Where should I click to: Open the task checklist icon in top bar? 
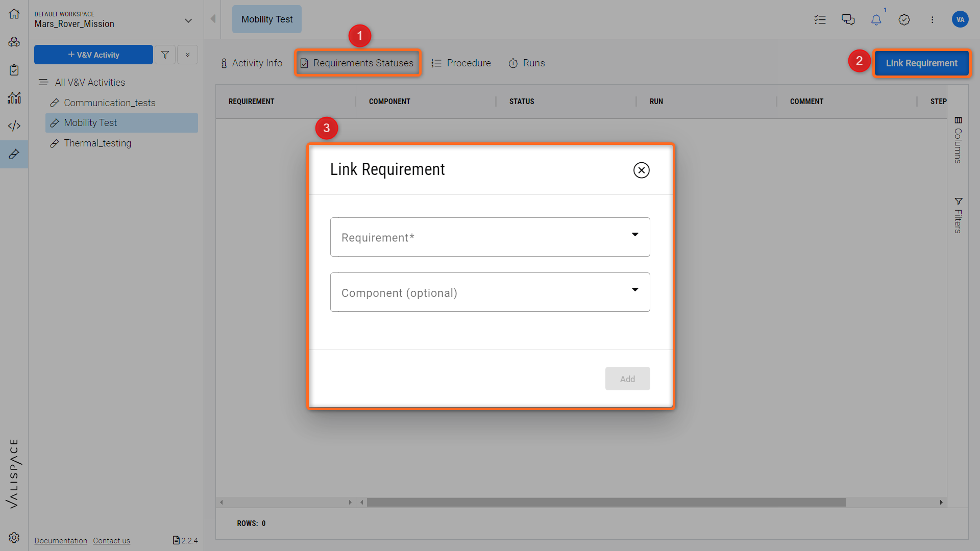pos(820,19)
